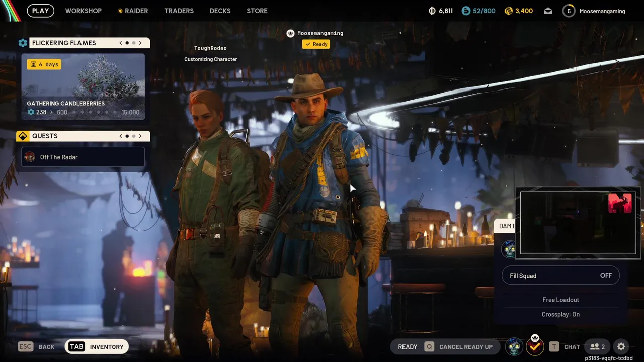Open the INVENTORY with the TAB button
The width and height of the screenshot is (644, 362).
click(x=97, y=346)
